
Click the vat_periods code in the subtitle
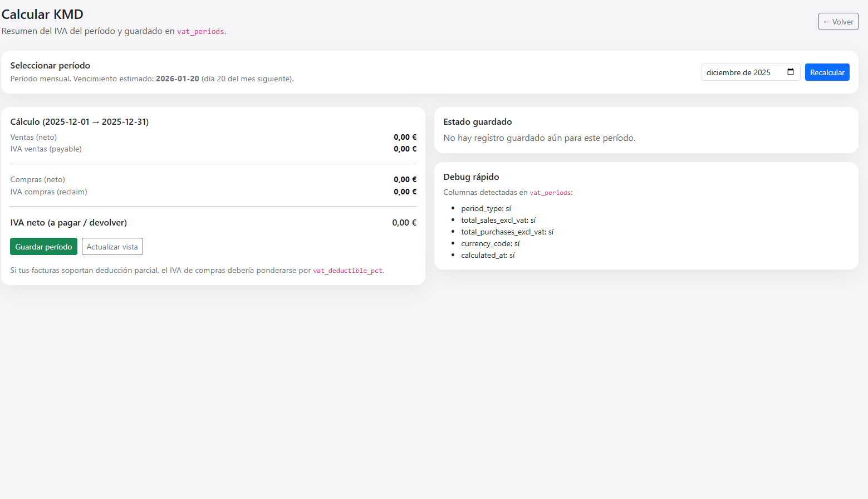200,32
